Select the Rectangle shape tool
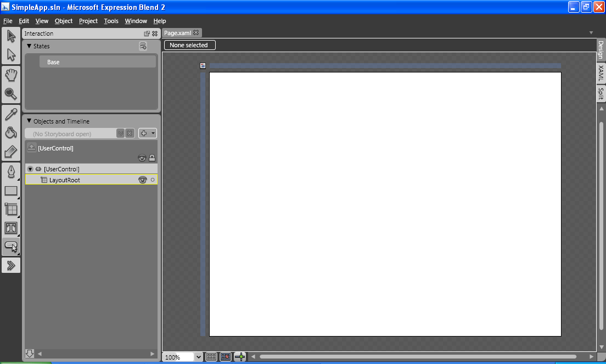Image resolution: width=606 pixels, height=364 pixels. point(11,191)
